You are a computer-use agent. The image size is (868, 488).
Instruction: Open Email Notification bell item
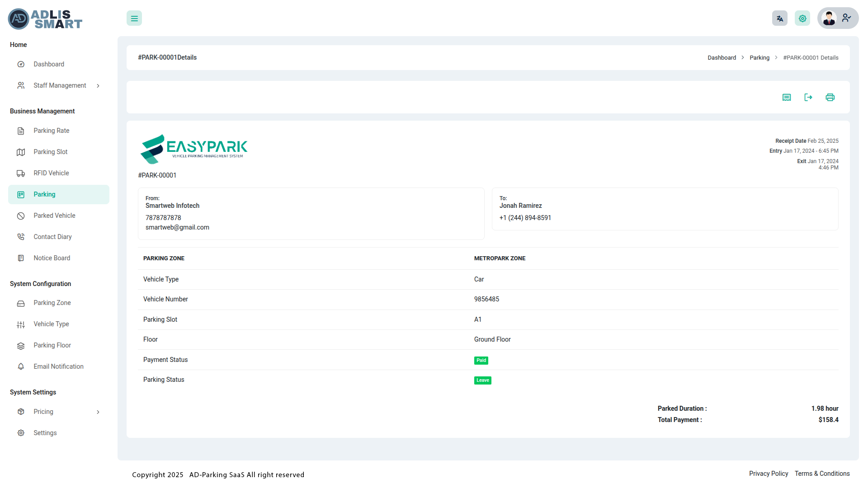(58, 366)
